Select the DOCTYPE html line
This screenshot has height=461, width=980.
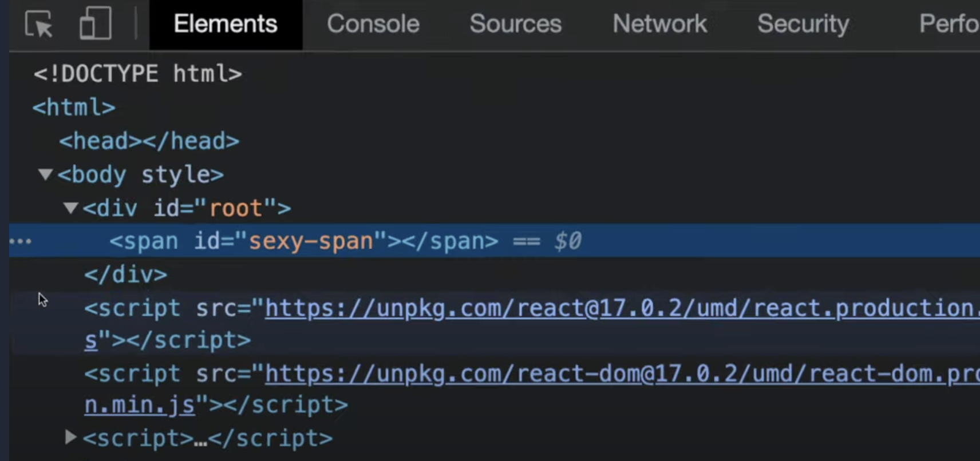click(137, 74)
